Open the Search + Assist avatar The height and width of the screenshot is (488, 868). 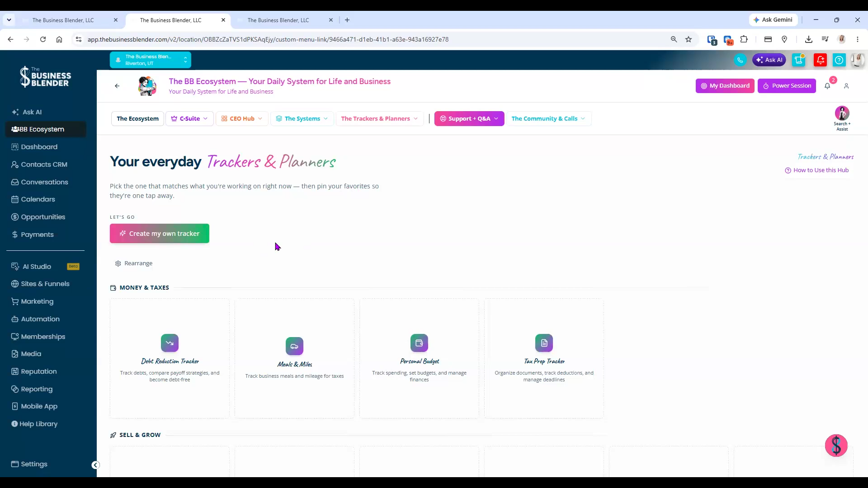coord(842,118)
